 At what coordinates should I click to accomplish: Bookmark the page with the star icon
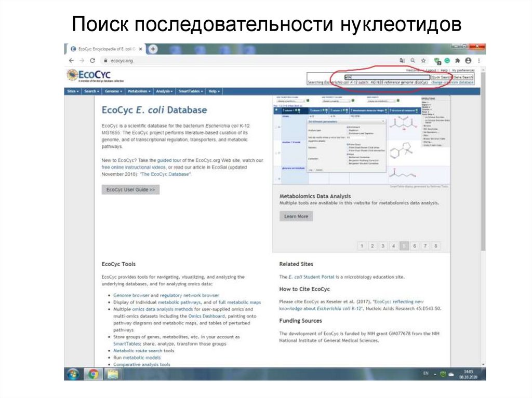pos(423,60)
